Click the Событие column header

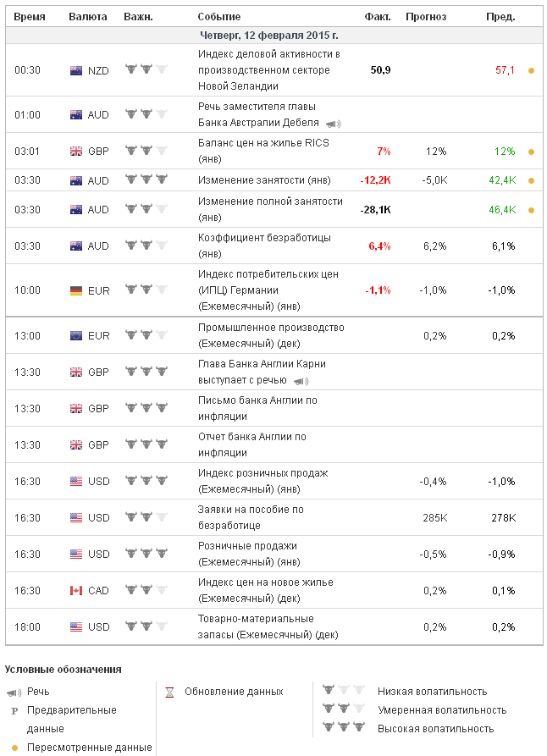[218, 17]
